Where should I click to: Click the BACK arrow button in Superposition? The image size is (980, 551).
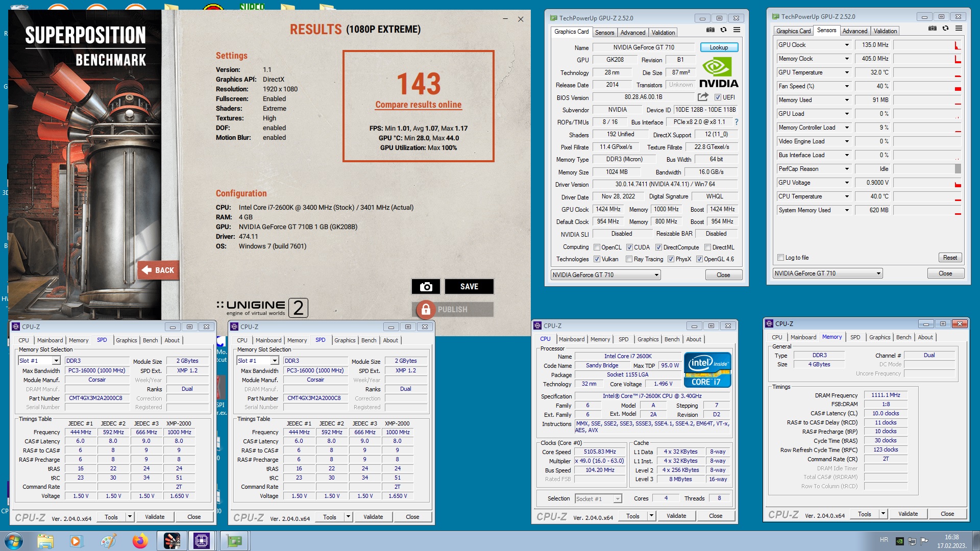(158, 270)
